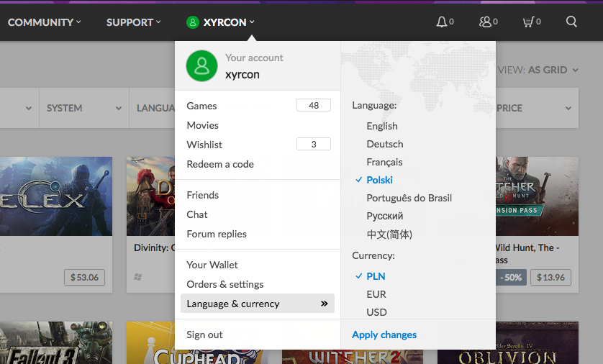Image resolution: width=603 pixels, height=364 pixels.
Task: Open the Divinity game thumbnail
Action: point(151,196)
